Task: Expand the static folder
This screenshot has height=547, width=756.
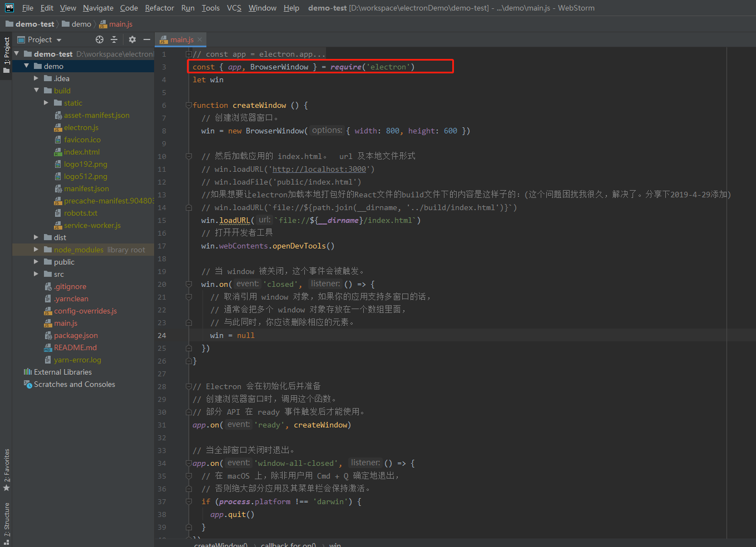Action: pos(47,103)
